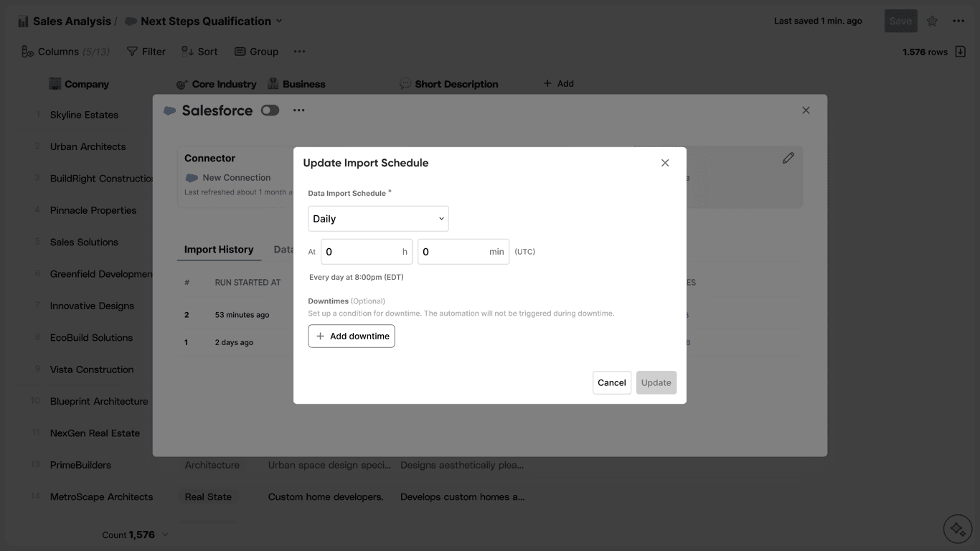Close the Salesforce panel
980x551 pixels.
coord(806,110)
